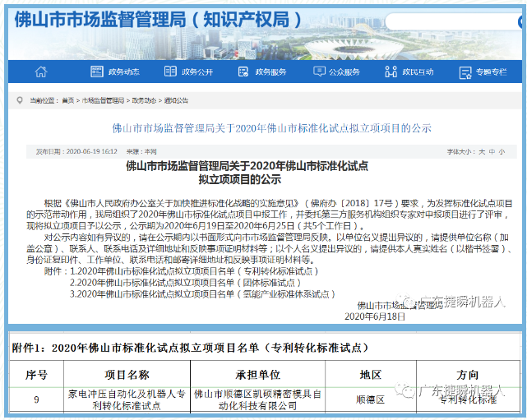Screen dimensions: 527x420
Task: Click the 承担单位 table header
Action: click(257, 375)
